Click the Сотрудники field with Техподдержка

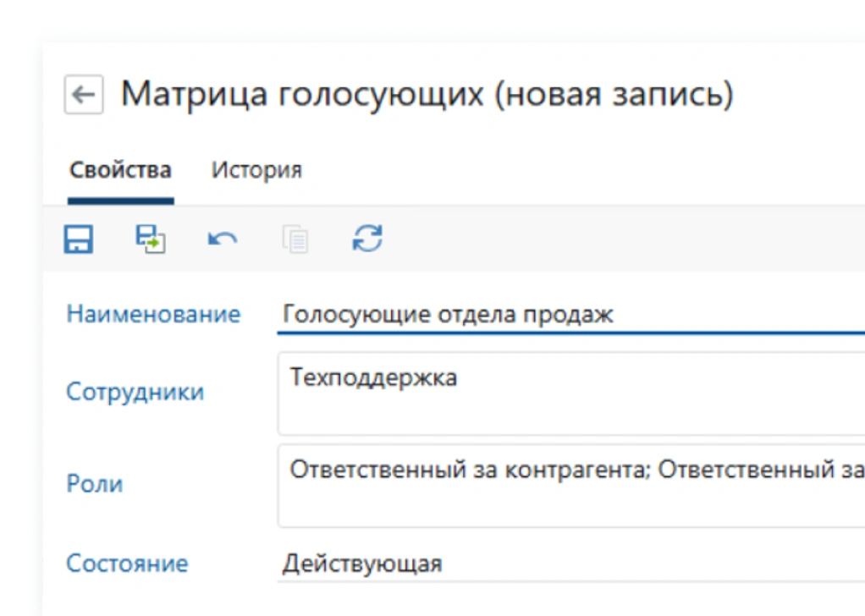click(x=571, y=393)
